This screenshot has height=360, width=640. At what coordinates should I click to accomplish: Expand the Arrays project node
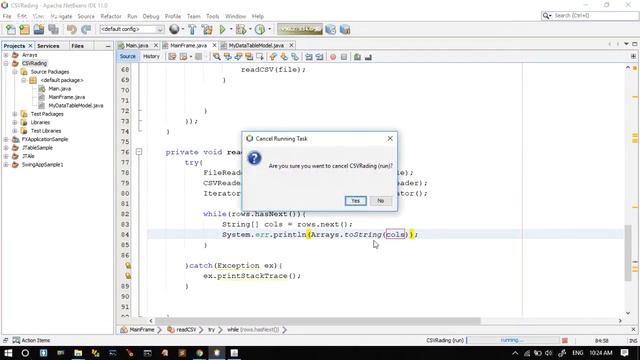tap(6, 55)
